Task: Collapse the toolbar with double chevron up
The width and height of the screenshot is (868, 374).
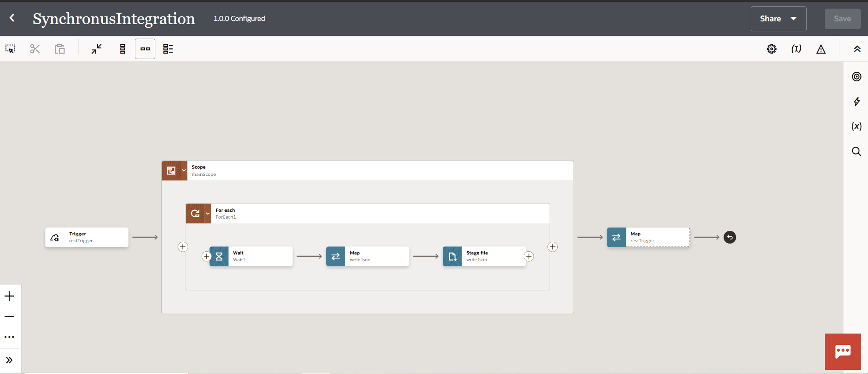Action: click(857, 49)
